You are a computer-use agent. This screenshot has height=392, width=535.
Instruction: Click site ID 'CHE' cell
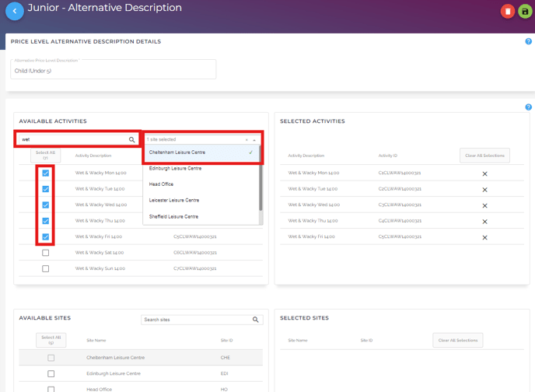(226, 358)
